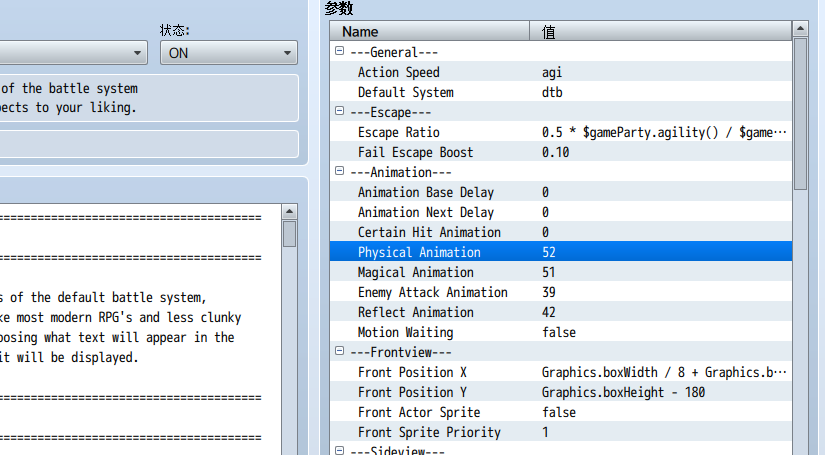Click inside the help text area
Image resolution: width=825 pixels, height=455 pixels.
point(140,329)
